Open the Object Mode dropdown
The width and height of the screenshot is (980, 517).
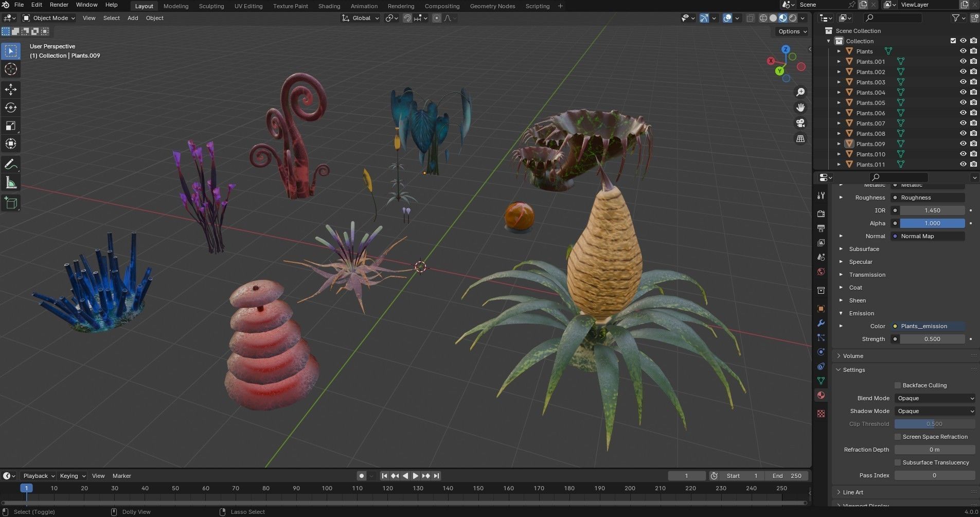[49, 18]
